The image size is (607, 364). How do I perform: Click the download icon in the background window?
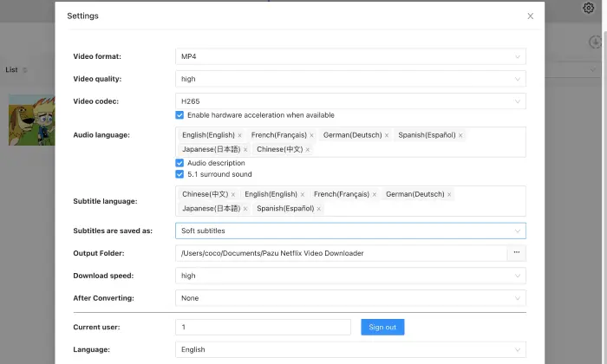coord(595,42)
